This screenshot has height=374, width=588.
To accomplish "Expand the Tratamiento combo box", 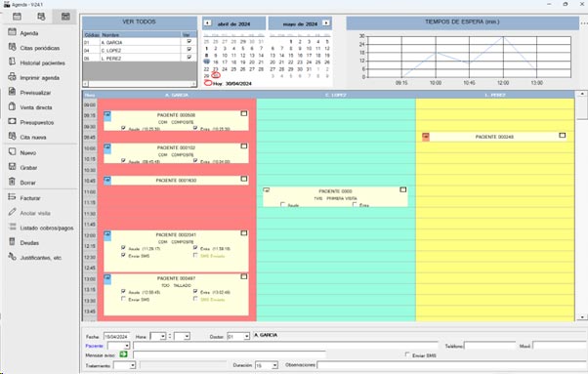I will [x=133, y=365].
